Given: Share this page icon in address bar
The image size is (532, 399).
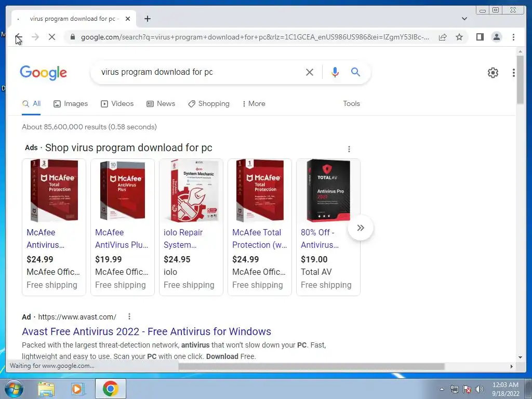Looking at the screenshot, I should [443, 37].
